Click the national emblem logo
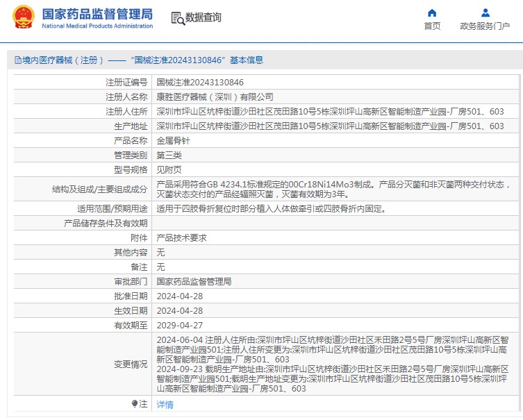Screen dimensions: 523x420 click(23, 17)
